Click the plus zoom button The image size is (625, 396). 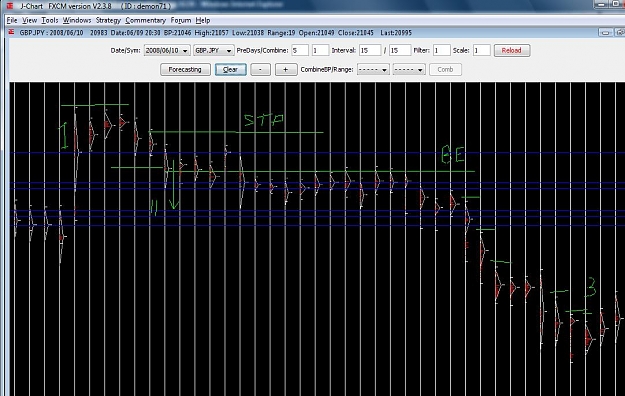tap(285, 70)
